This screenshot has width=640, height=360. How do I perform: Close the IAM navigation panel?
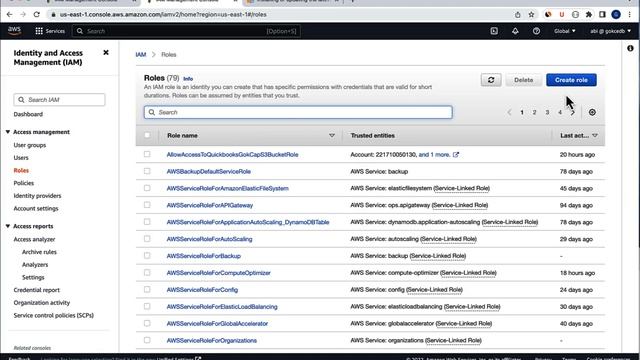(106, 53)
